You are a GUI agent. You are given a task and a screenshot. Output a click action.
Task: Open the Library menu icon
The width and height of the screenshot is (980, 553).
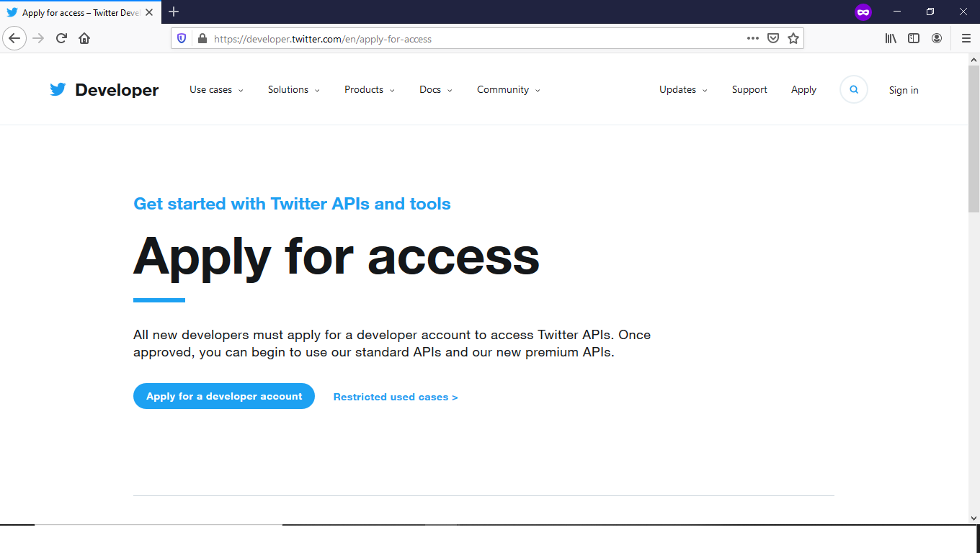(x=891, y=38)
